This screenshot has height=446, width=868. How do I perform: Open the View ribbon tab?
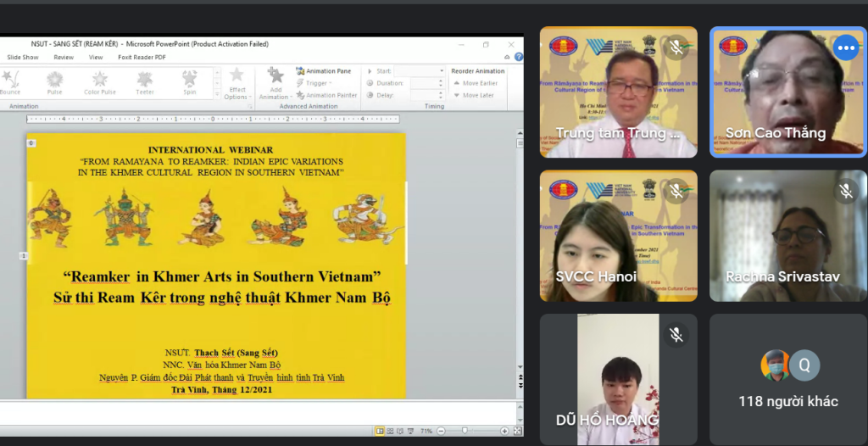[x=96, y=57]
